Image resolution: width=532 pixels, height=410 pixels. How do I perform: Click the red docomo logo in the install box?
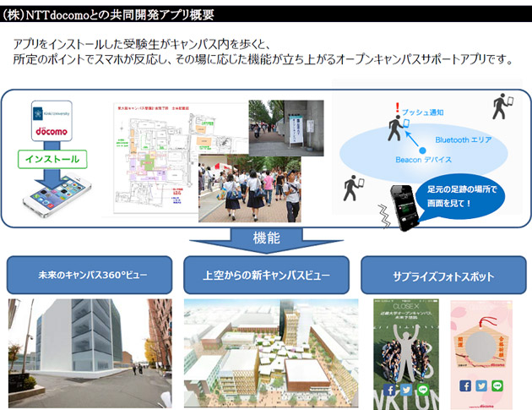(x=52, y=131)
